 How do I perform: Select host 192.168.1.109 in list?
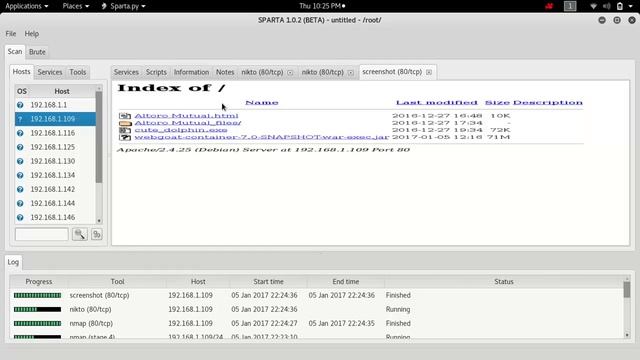pyautogui.click(x=56, y=119)
